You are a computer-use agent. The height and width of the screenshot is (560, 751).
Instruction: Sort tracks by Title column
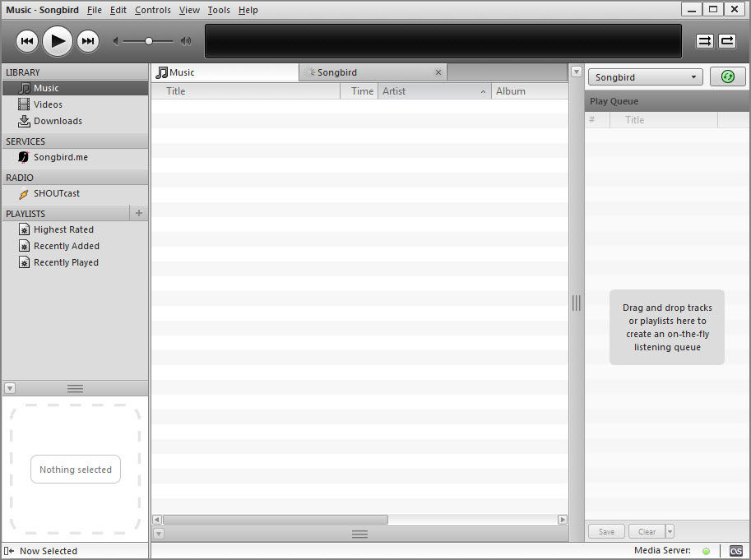246,91
